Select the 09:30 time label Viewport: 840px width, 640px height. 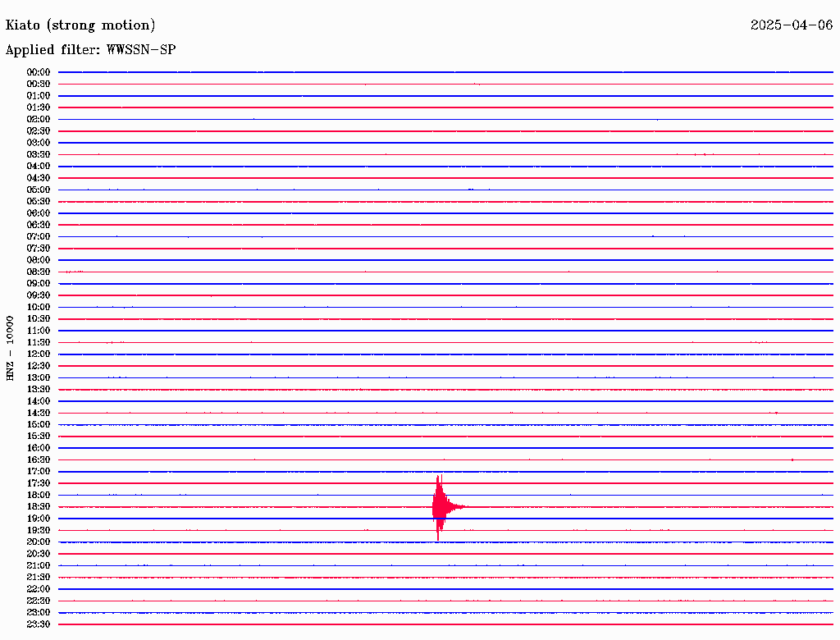click(39, 295)
